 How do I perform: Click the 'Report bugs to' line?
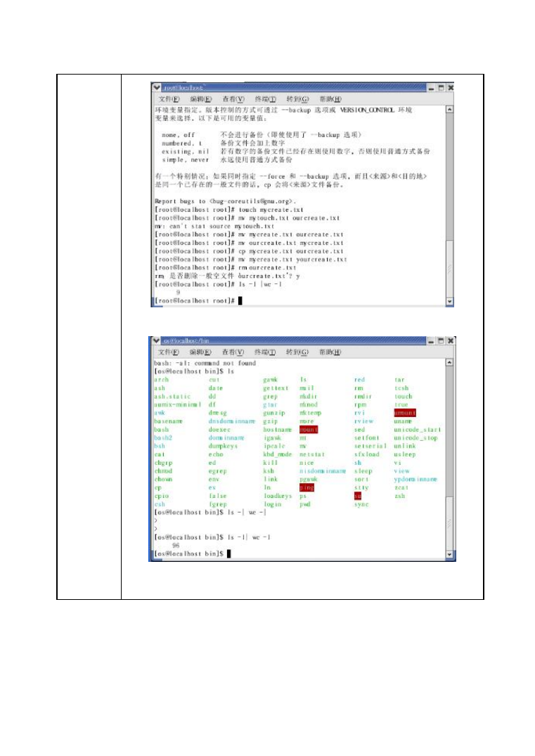click(225, 201)
